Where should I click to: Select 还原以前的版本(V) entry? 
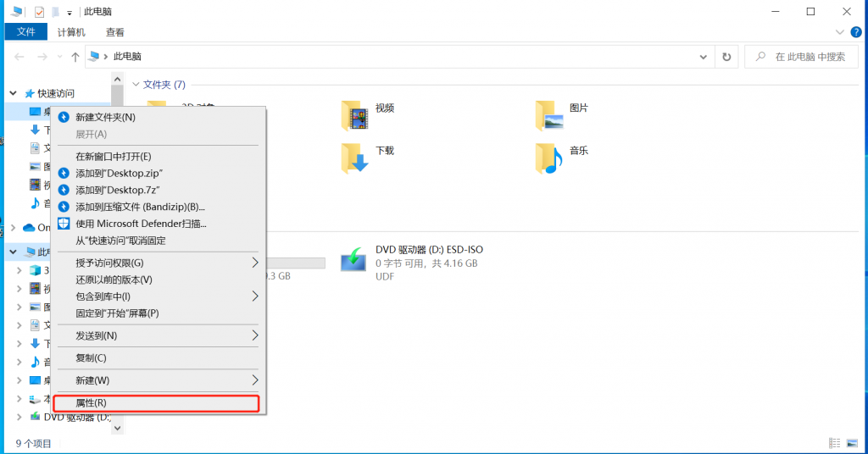pos(157,280)
